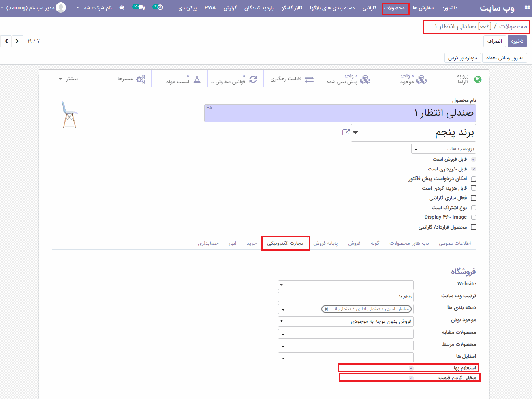
Task: Check the فعال سازی گارانتی option
Action: 474,198
